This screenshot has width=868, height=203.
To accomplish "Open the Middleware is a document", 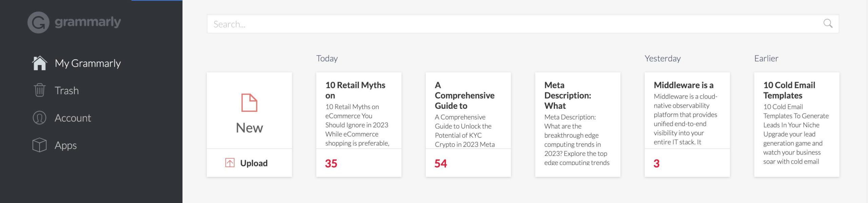I will click(687, 124).
